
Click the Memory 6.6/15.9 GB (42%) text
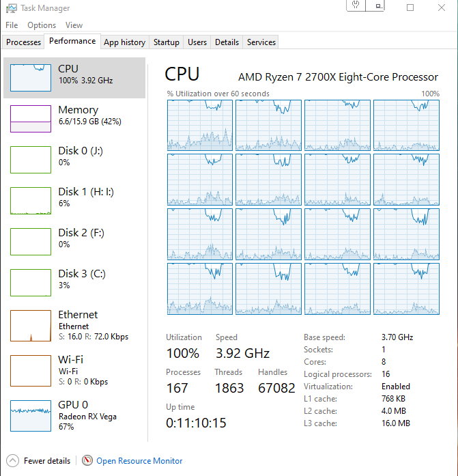coord(90,122)
